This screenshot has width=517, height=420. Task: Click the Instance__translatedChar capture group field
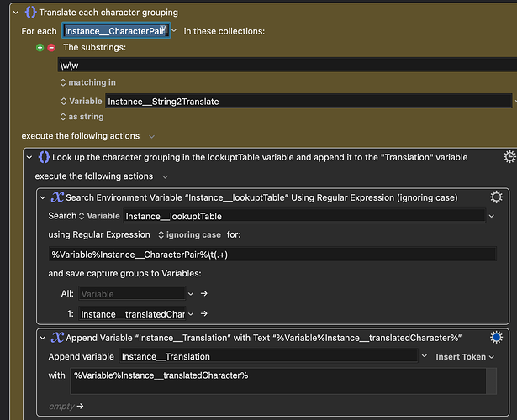coord(132,314)
